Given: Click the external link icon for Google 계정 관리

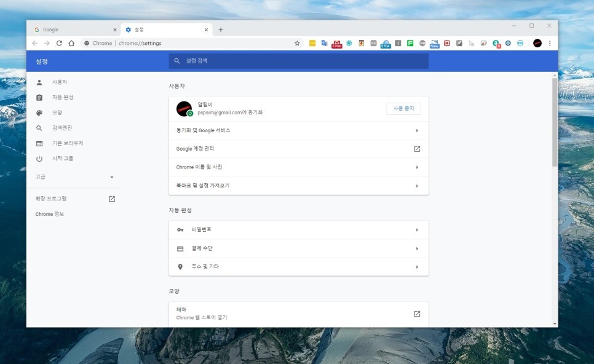Looking at the screenshot, I should click(x=417, y=149).
